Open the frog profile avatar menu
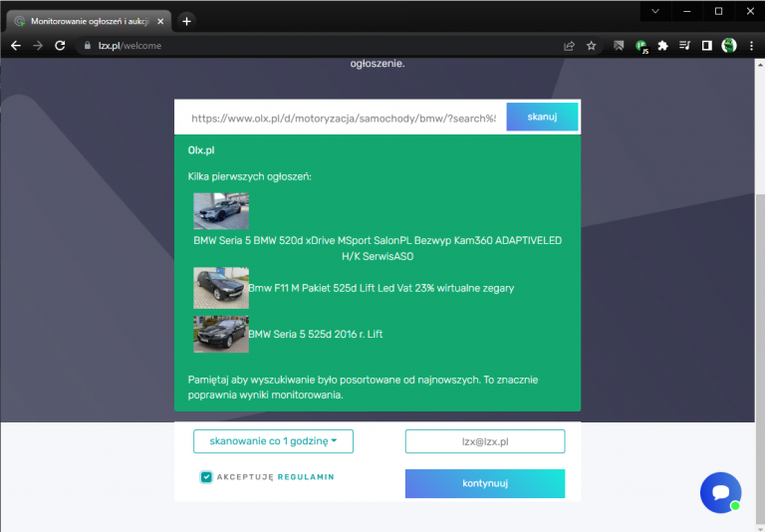 pyautogui.click(x=729, y=46)
